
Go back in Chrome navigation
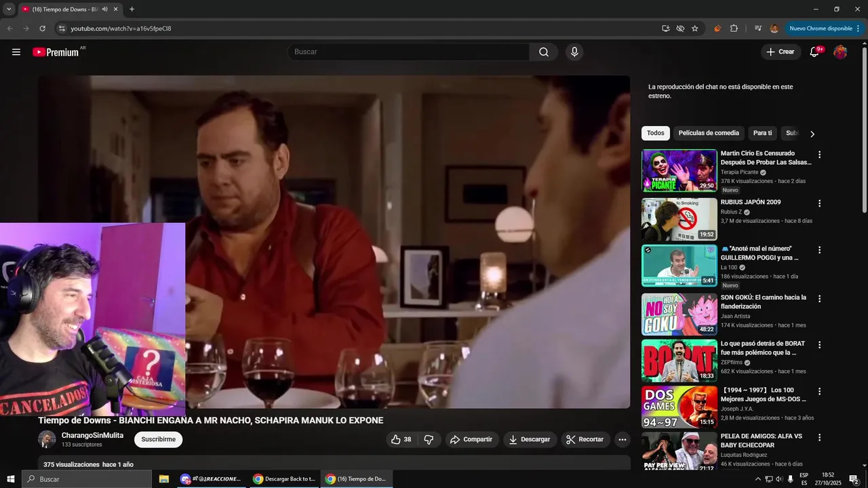pyautogui.click(x=9, y=28)
